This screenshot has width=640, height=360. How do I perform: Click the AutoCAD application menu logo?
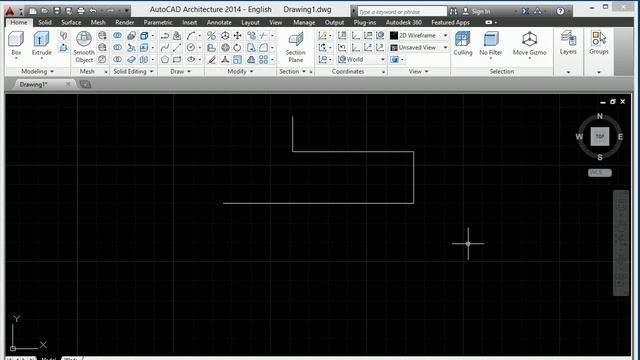[10, 11]
